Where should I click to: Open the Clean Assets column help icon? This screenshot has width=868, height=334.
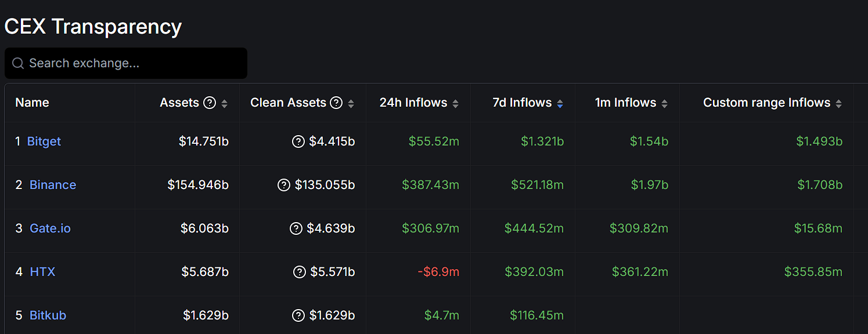click(336, 103)
